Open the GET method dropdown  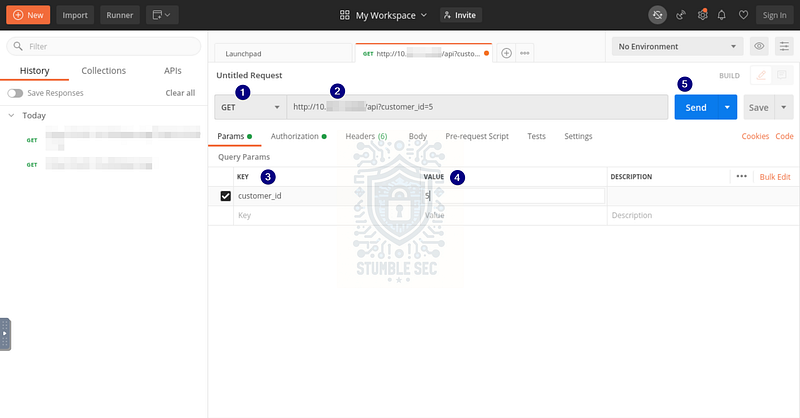pyautogui.click(x=250, y=107)
